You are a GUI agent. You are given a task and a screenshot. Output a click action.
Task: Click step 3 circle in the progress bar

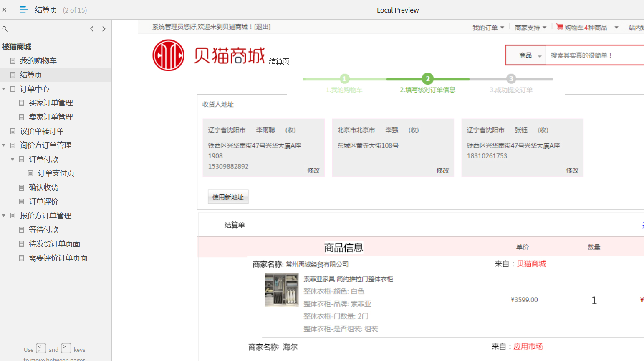pyautogui.click(x=511, y=79)
